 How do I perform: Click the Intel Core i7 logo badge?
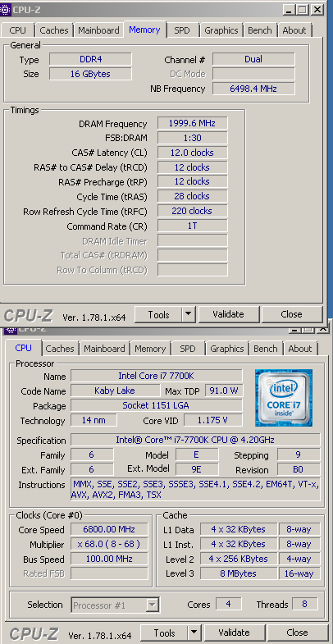(x=284, y=397)
